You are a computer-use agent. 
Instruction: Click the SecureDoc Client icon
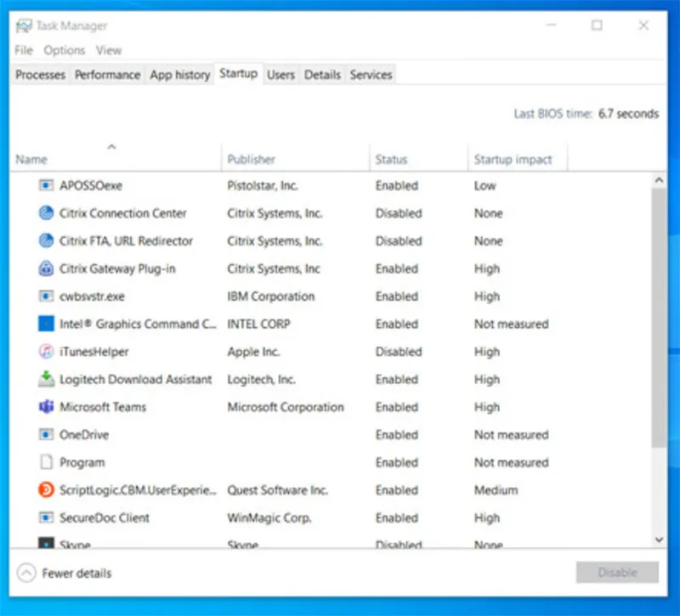coord(46,517)
